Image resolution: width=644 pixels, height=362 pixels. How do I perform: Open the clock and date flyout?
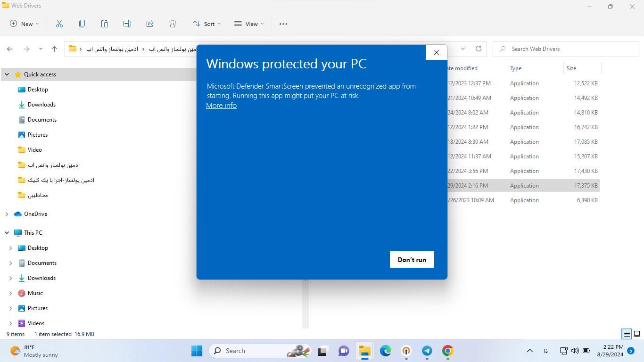[610, 351]
